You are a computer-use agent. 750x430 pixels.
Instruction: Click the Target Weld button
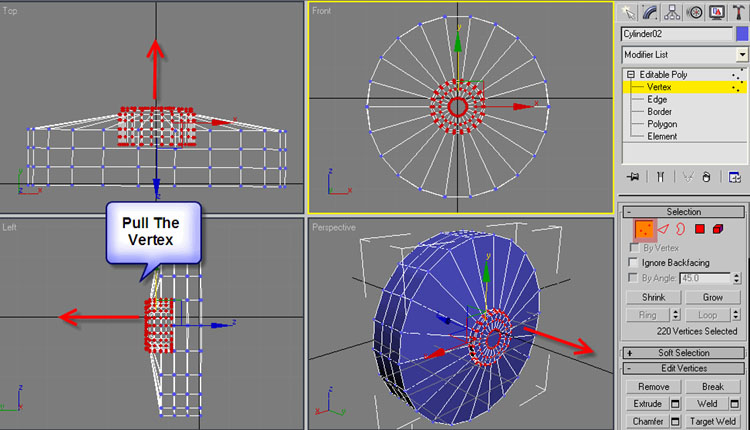[713, 421]
